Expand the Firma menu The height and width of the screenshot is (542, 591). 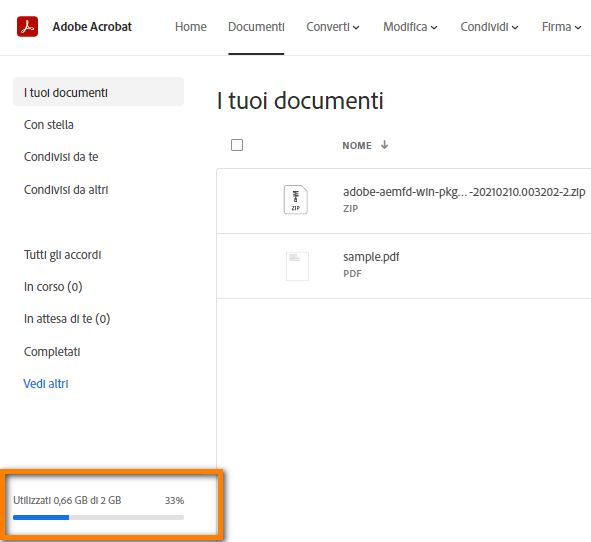coord(561,27)
